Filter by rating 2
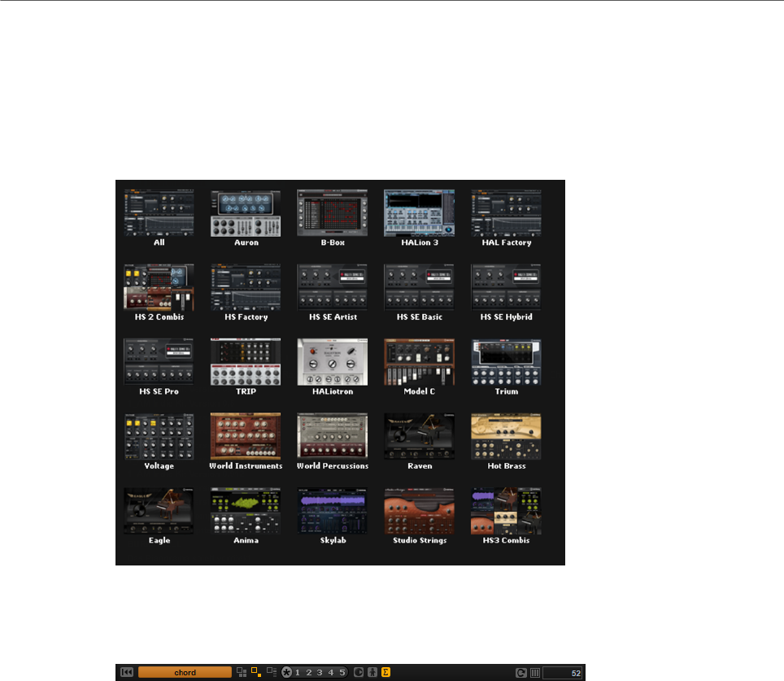The width and height of the screenshot is (784, 681). click(x=308, y=673)
